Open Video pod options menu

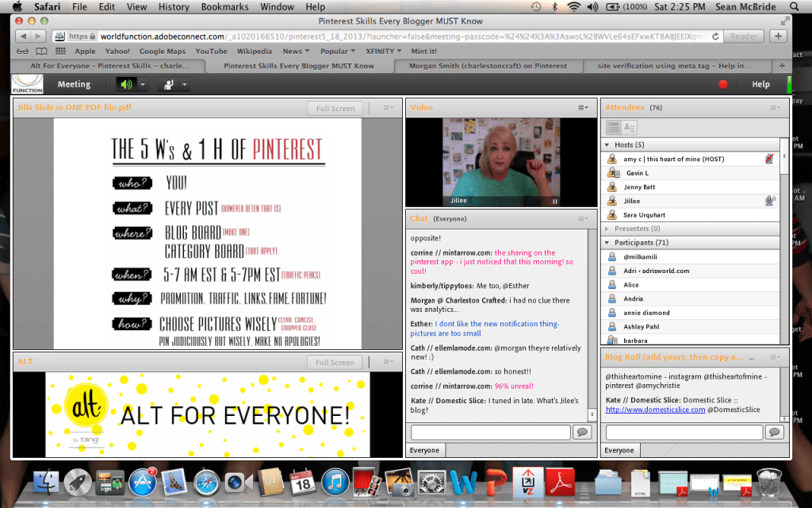pyautogui.click(x=583, y=108)
